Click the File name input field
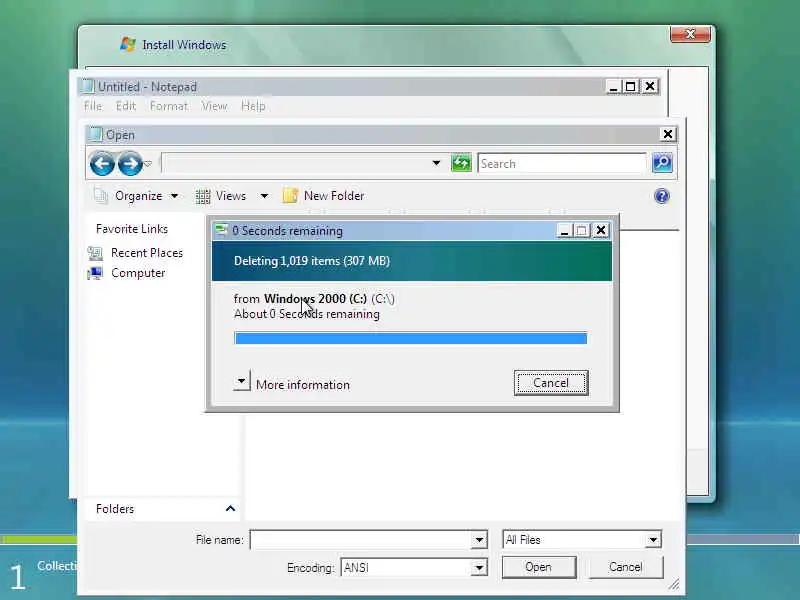 pyautogui.click(x=360, y=540)
